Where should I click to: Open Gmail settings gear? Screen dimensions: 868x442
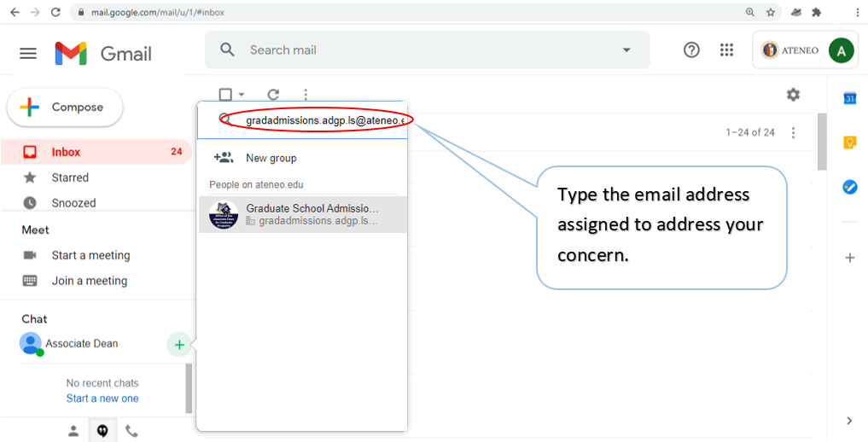tap(793, 95)
